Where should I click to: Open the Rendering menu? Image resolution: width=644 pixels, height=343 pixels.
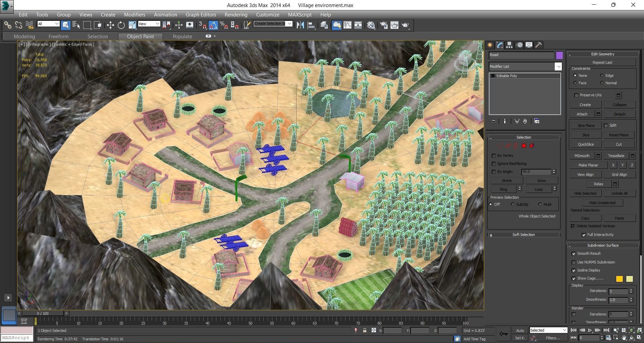[x=236, y=15]
